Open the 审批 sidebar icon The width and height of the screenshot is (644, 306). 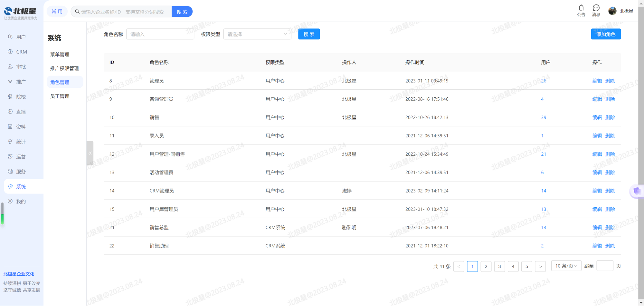click(x=10, y=67)
